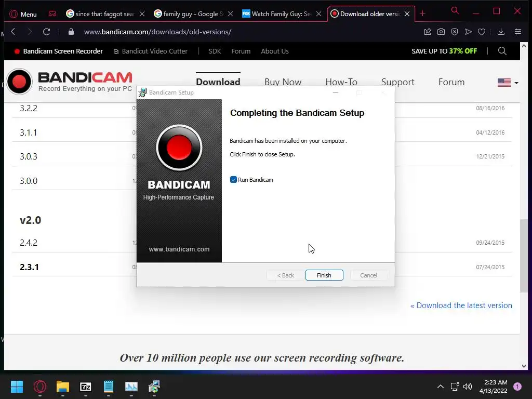This screenshot has width=532, height=399.
Task: Click the Bandicam Setup title bar icon
Action: (x=142, y=92)
